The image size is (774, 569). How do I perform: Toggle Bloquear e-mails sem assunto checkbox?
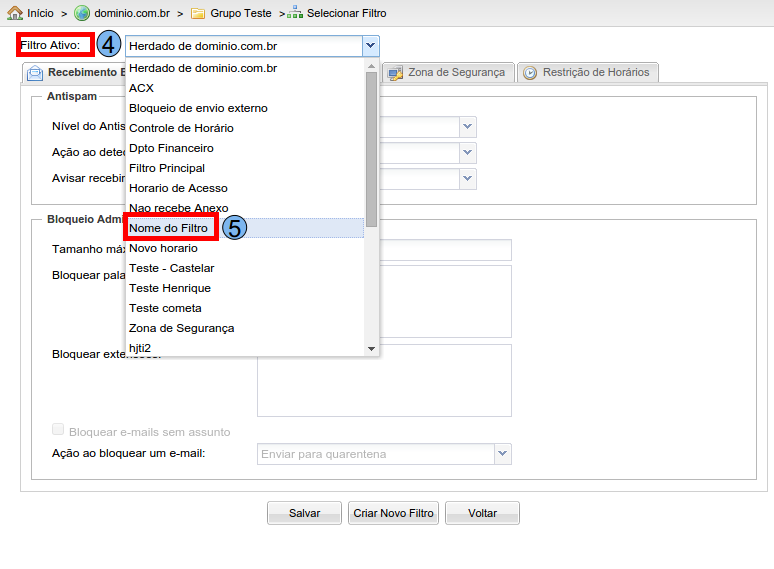58,430
